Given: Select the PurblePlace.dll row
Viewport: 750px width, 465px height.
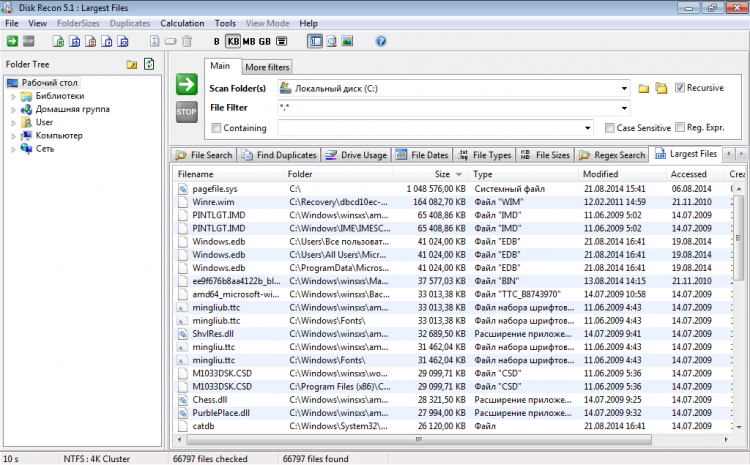Looking at the screenshot, I should point(453,413).
